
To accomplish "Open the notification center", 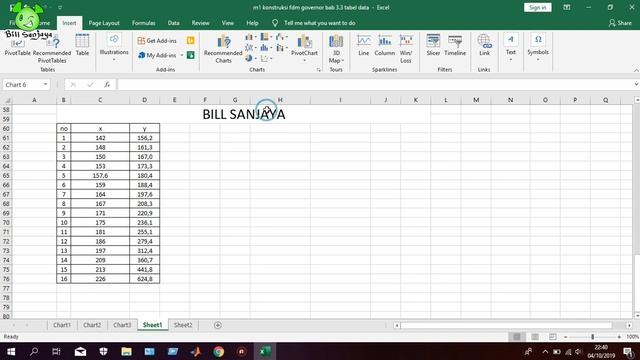I will pos(629,351).
